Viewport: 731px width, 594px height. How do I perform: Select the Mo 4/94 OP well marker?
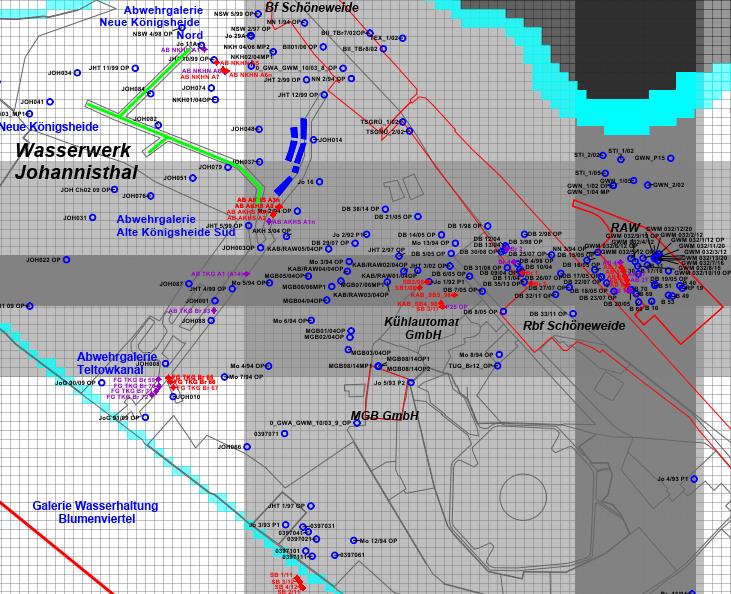coord(269,366)
